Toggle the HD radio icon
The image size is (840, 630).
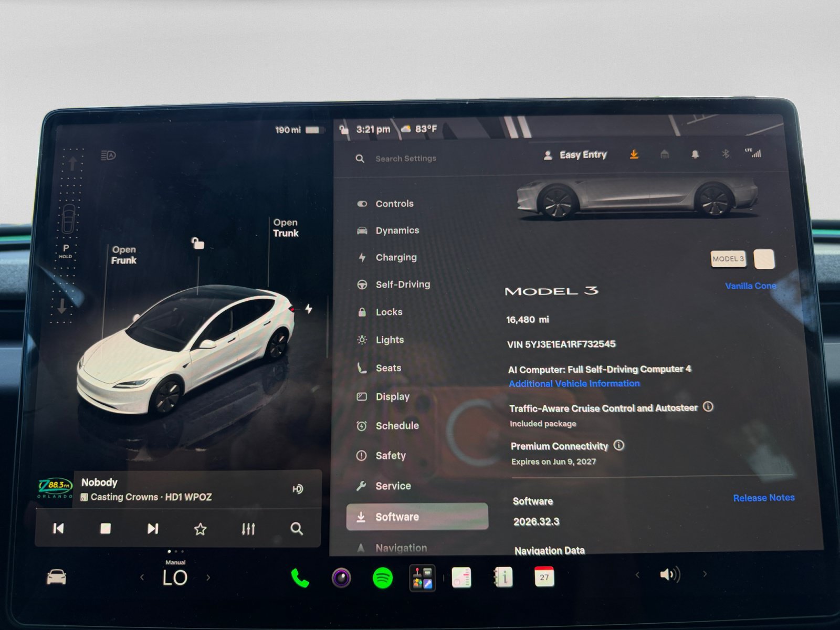point(298,489)
